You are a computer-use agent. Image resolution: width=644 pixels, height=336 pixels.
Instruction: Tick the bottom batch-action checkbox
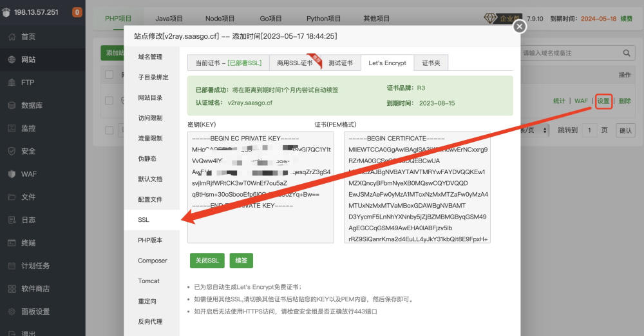tap(109, 130)
